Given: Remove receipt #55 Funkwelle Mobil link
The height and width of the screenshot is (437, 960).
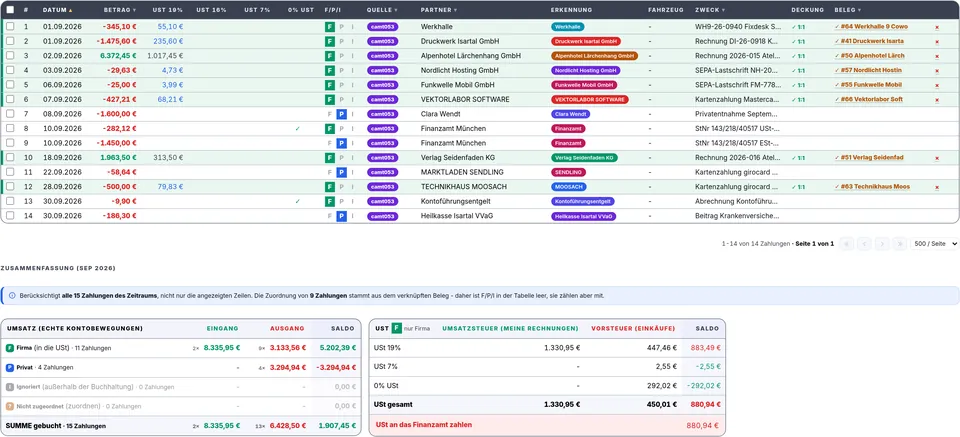Looking at the screenshot, I should point(937,86).
